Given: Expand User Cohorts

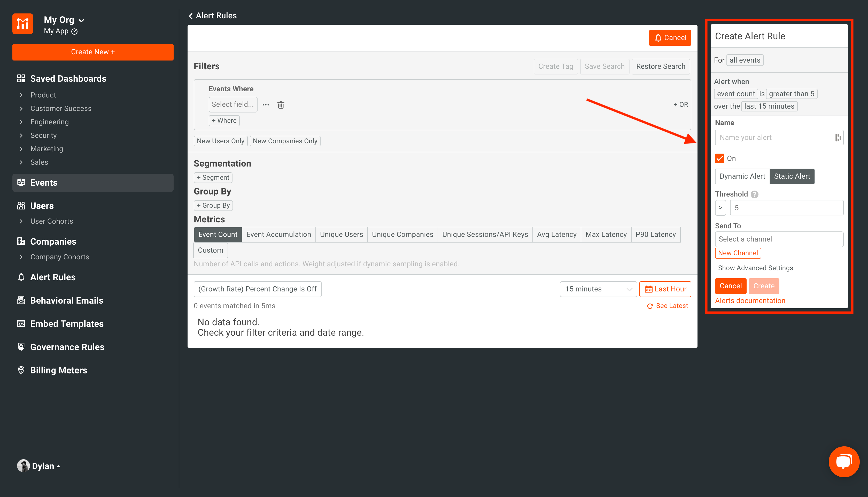Looking at the screenshot, I should coord(21,221).
